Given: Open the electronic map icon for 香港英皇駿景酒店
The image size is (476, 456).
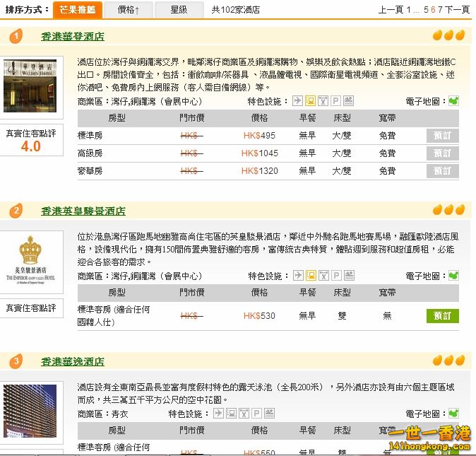Looking at the screenshot, I should (453, 276).
